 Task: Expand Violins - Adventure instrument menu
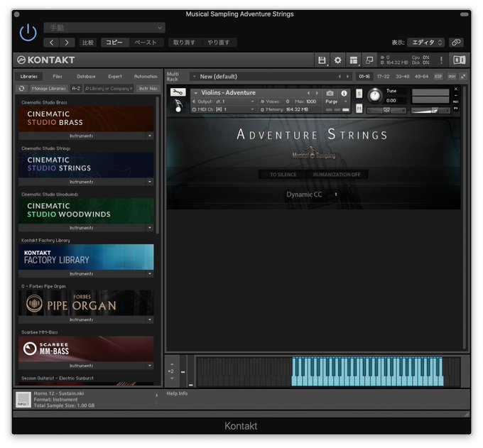(195, 93)
